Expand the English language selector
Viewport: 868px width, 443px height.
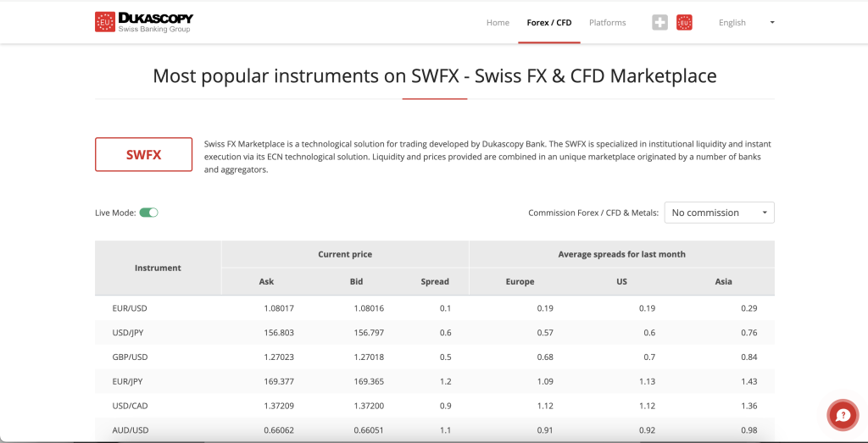coord(732,23)
